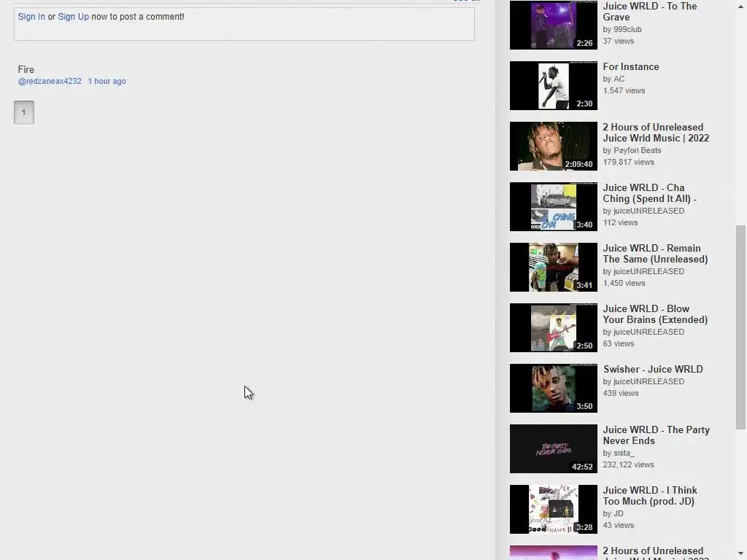The image size is (747, 560).
Task: Click the 'by JD' uploader text
Action: [613, 513]
